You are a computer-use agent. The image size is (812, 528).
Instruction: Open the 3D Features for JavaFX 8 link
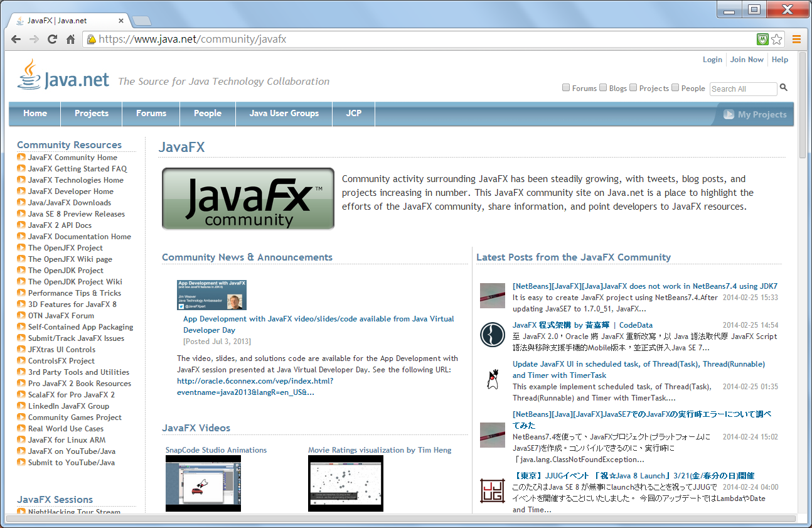tap(72, 304)
